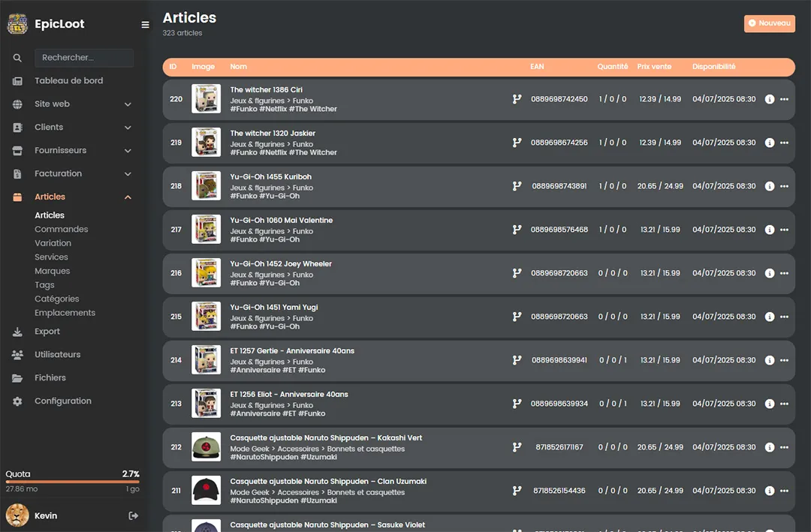Click the title "Casquette ajustable Naruto Shippuden – Sasuke Violet"
811x532 pixels.
[327, 524]
